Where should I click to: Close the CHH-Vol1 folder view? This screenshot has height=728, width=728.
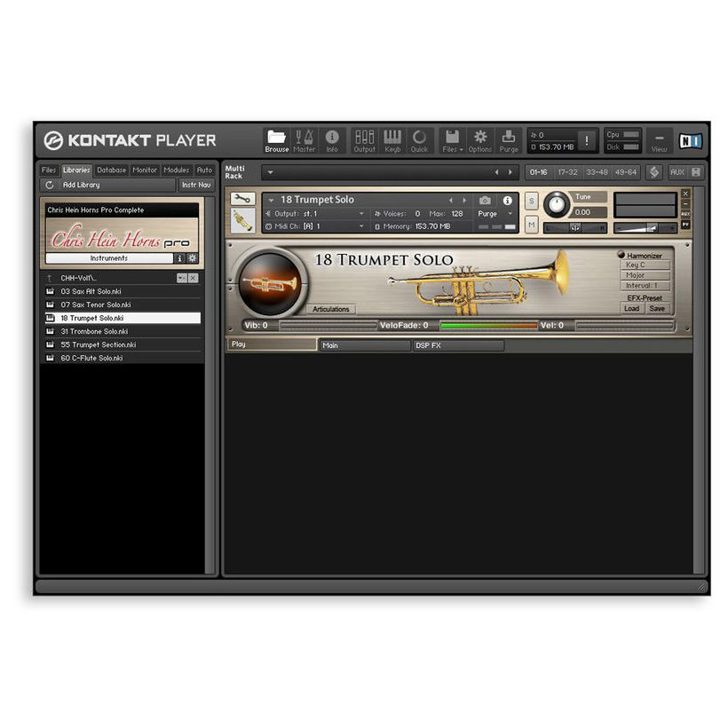point(194,278)
